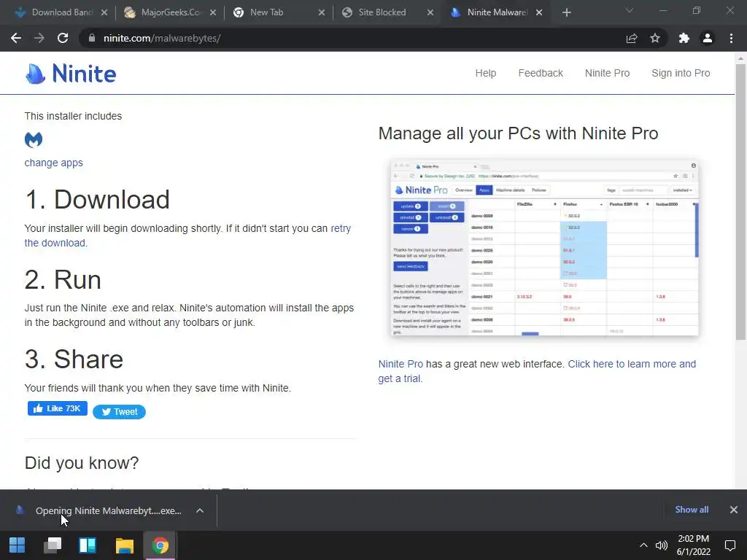Reload the Ninite page

click(63, 38)
